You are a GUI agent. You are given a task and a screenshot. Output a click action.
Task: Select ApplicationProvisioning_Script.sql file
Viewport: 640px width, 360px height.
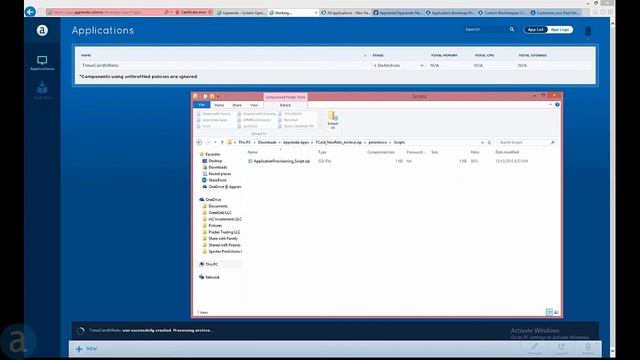pos(282,161)
